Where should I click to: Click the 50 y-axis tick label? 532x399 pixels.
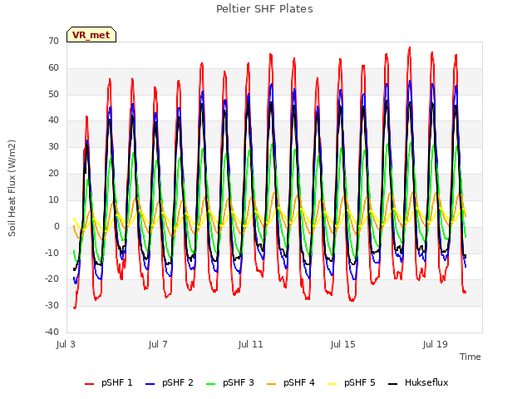click(x=53, y=94)
